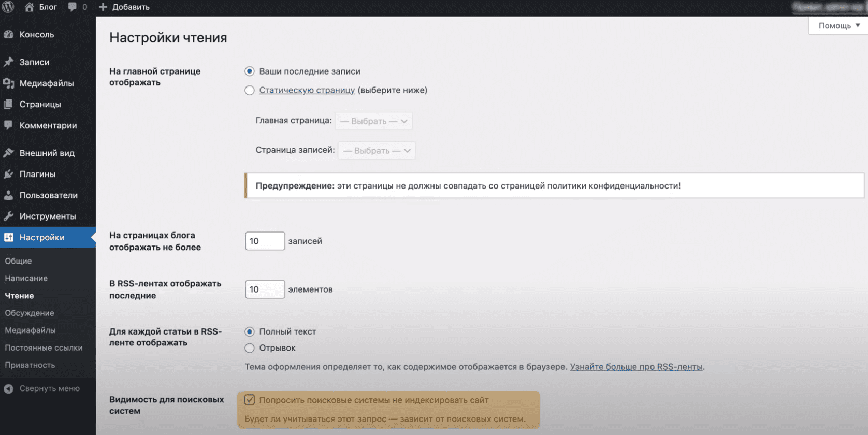Screen dimensions: 868x435
Task: Follow the Статическую страницу link
Action: point(307,90)
